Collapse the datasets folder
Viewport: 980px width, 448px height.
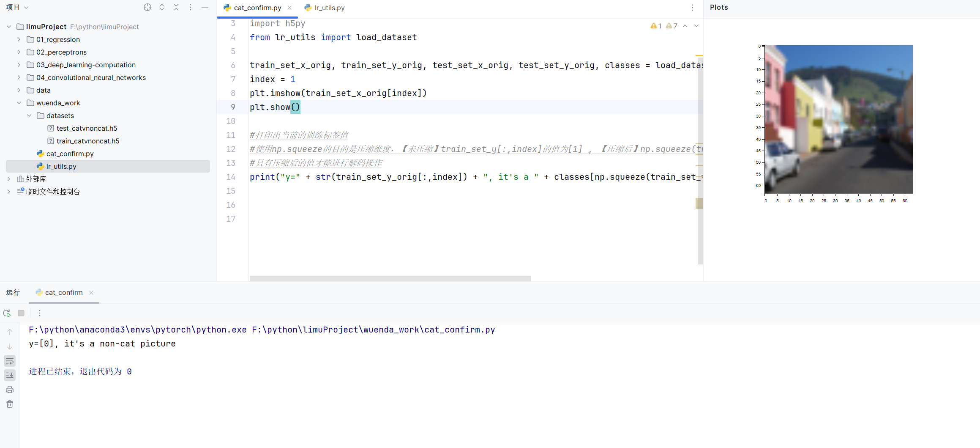(29, 115)
